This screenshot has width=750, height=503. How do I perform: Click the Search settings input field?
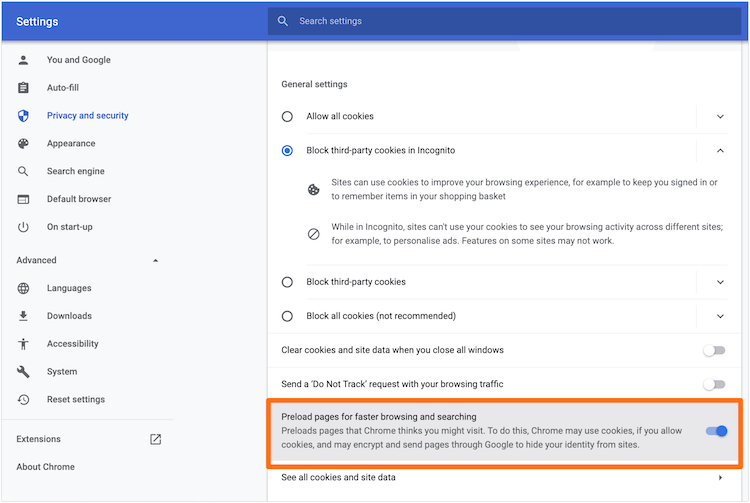[x=500, y=21]
